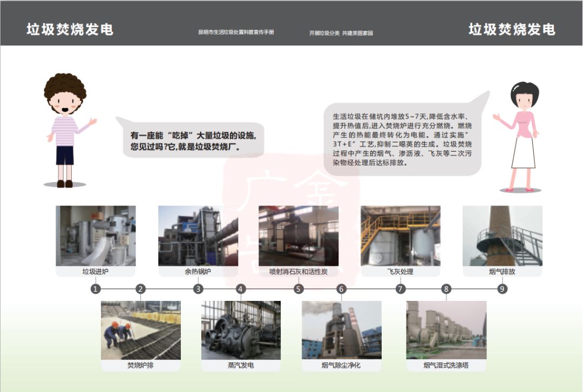
Task: Click the numbered circle 5 marker
Action: coord(299,289)
